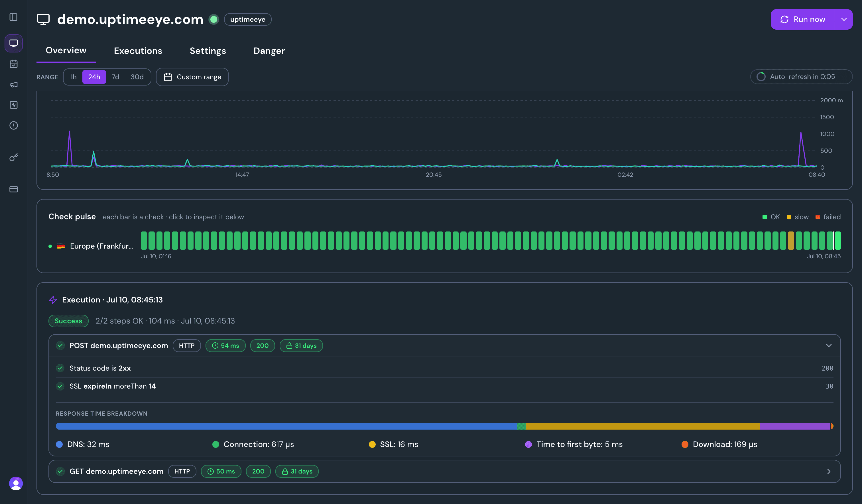Click the lightning bolt Execution icon
The height and width of the screenshot is (504, 862).
pos(53,300)
